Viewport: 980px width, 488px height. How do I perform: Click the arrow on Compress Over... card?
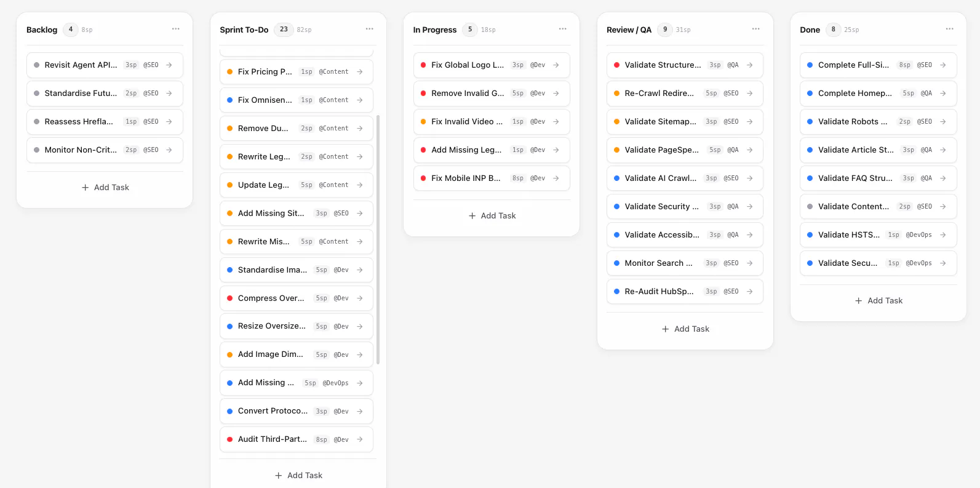pyautogui.click(x=360, y=298)
